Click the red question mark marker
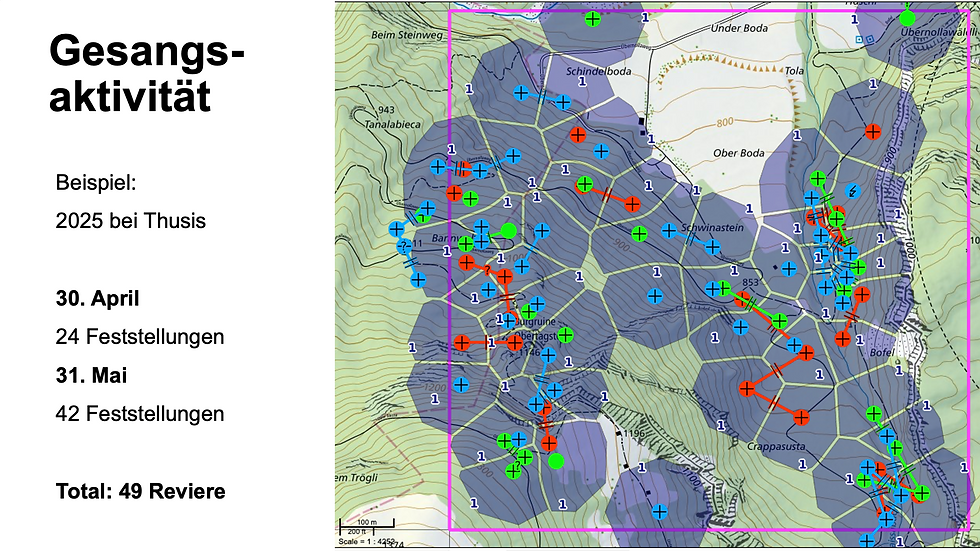Screen dimensions: 980x551 (487, 271)
